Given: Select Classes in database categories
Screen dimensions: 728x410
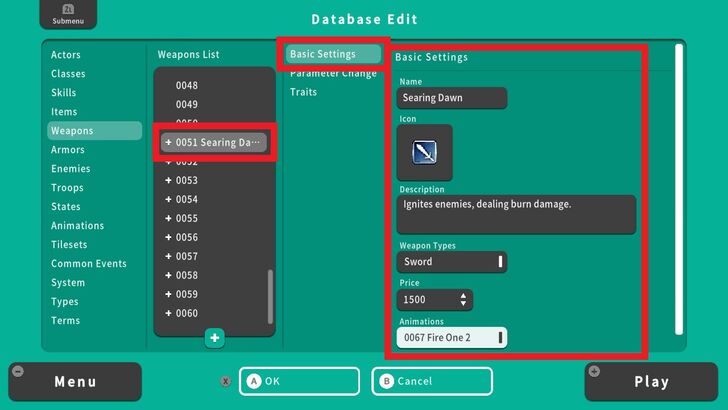Looking at the screenshot, I should point(68,74).
